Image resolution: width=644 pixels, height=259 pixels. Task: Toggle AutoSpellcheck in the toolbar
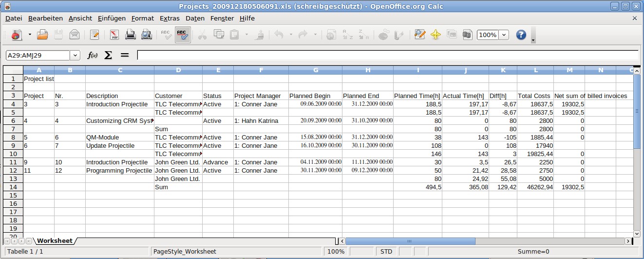click(183, 35)
